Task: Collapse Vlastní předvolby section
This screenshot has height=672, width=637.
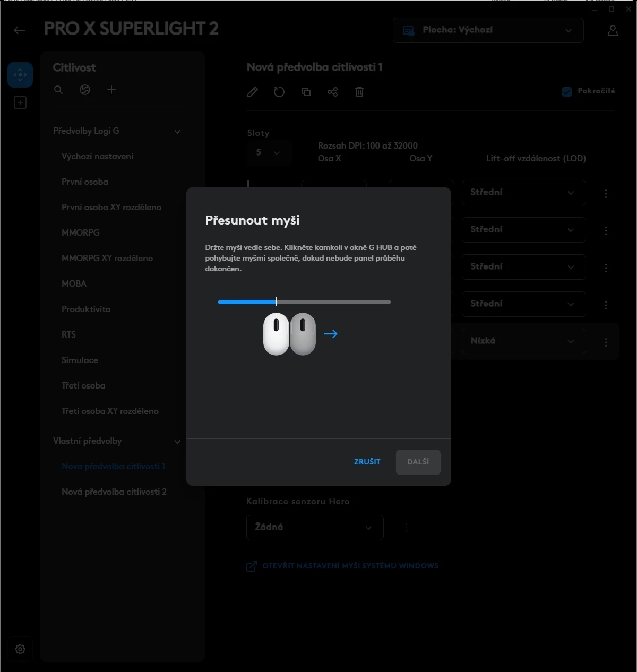Action: click(x=177, y=442)
